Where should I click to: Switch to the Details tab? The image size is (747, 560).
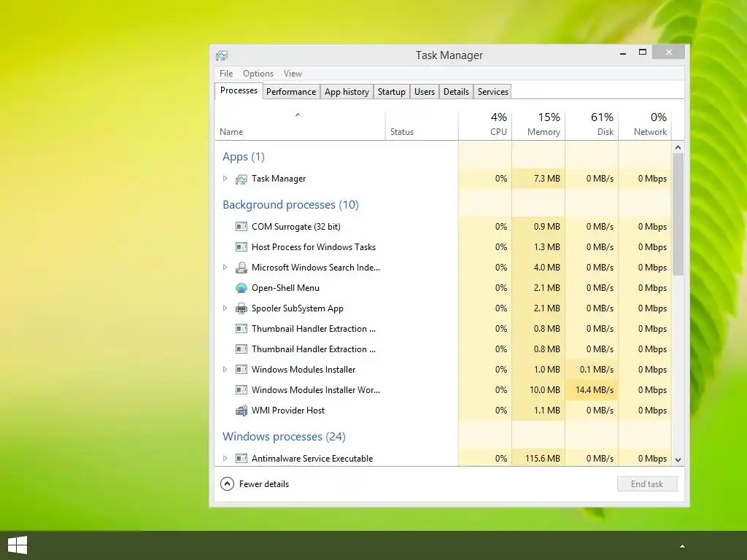(x=457, y=92)
